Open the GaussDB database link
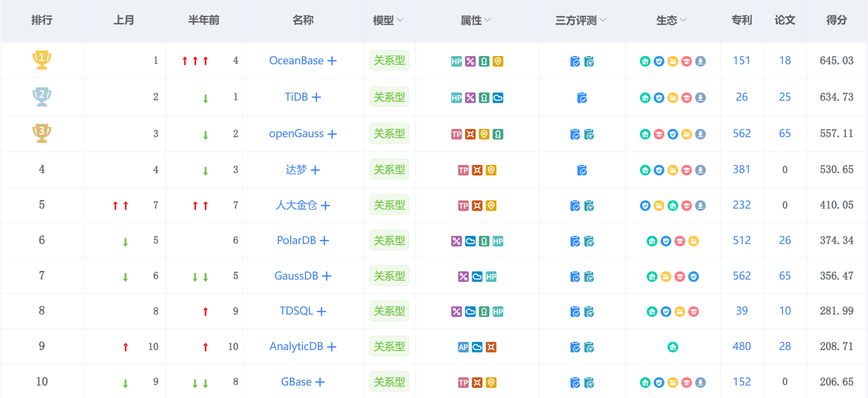This screenshot has width=868, height=398. 296,276
